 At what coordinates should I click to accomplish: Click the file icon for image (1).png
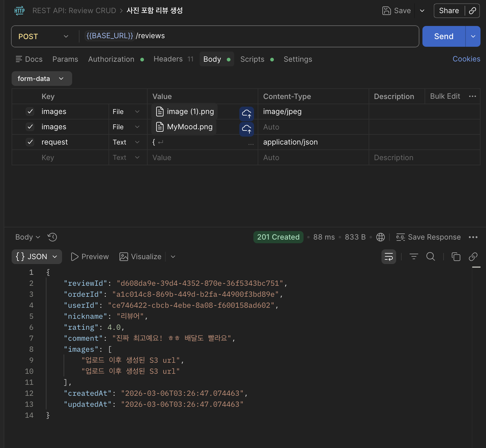tap(160, 112)
